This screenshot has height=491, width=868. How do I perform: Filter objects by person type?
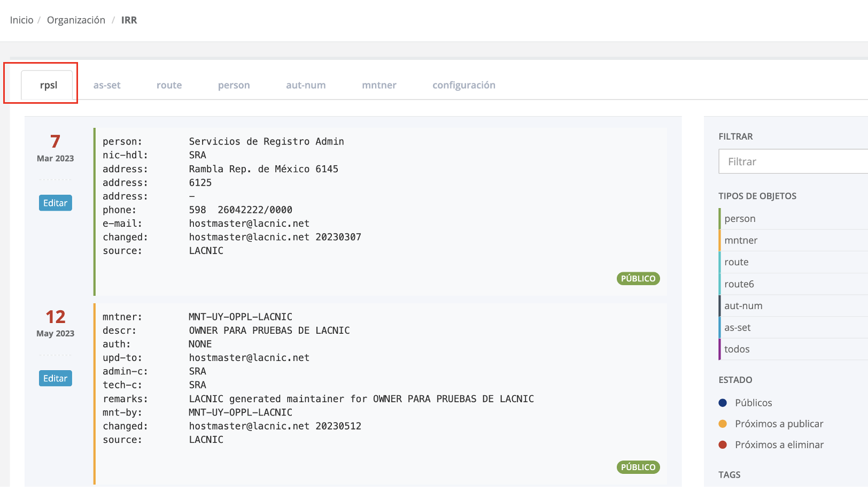click(x=740, y=219)
